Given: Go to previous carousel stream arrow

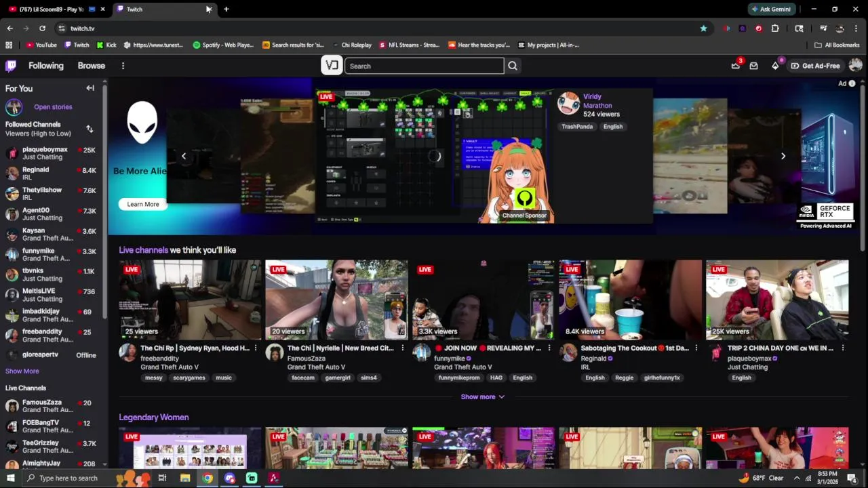Looking at the screenshot, I should [x=184, y=156].
